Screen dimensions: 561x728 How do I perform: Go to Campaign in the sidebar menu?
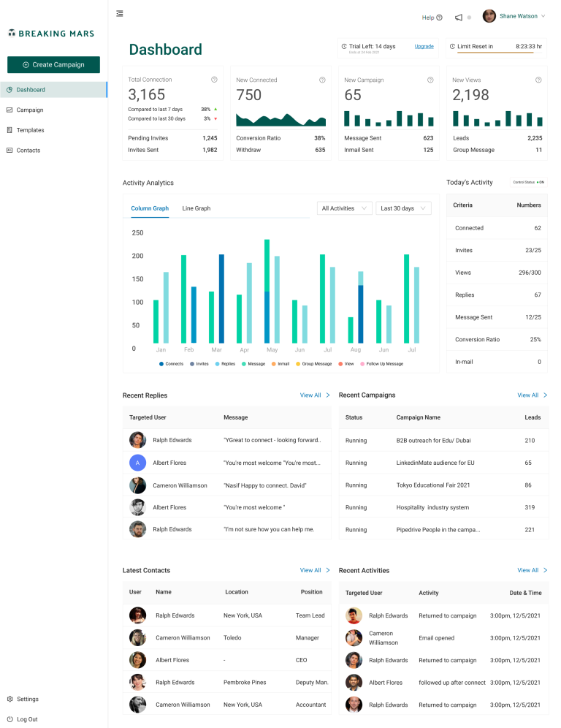(30, 110)
